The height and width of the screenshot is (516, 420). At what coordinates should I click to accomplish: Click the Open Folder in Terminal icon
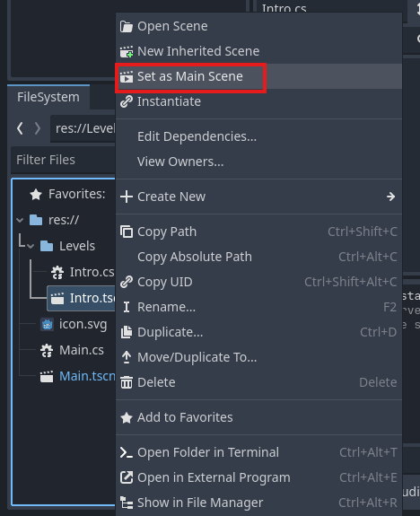127,452
